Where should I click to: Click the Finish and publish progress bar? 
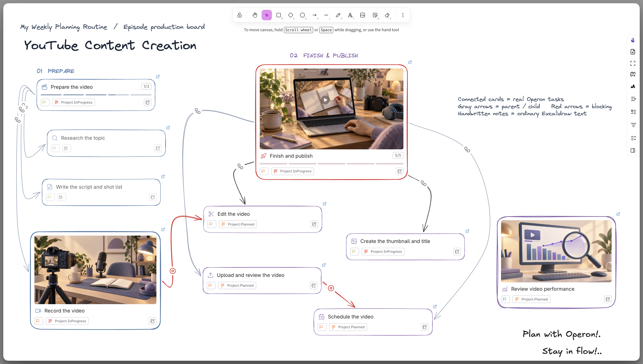(x=331, y=164)
